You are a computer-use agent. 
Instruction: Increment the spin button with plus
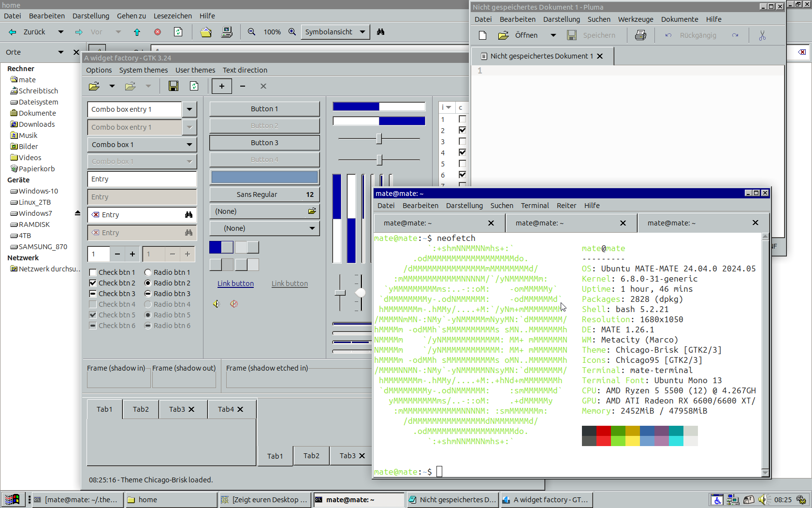point(132,254)
